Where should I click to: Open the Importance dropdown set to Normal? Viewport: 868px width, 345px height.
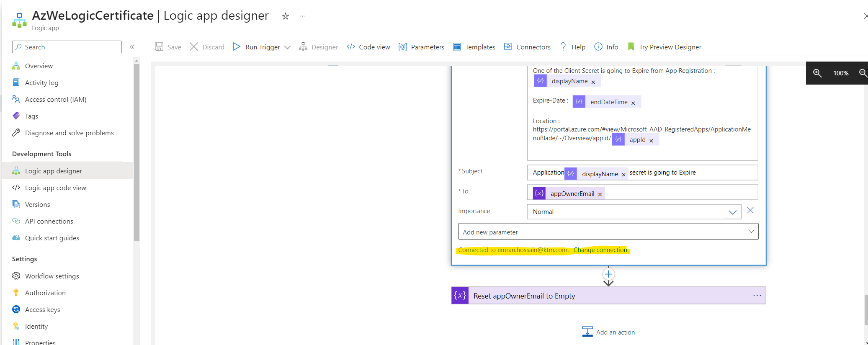tap(634, 212)
